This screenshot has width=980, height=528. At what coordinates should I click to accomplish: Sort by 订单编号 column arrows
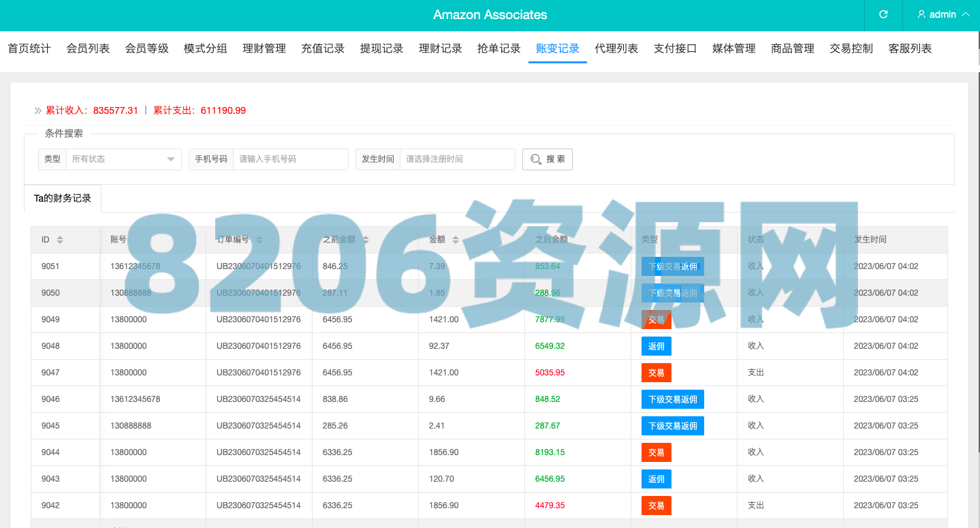point(259,240)
